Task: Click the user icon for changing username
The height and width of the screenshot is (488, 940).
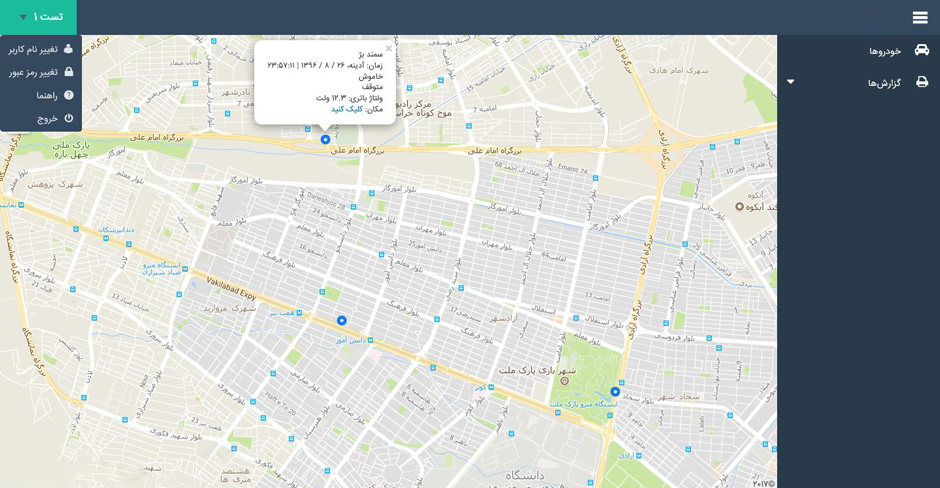Action: click(x=69, y=49)
